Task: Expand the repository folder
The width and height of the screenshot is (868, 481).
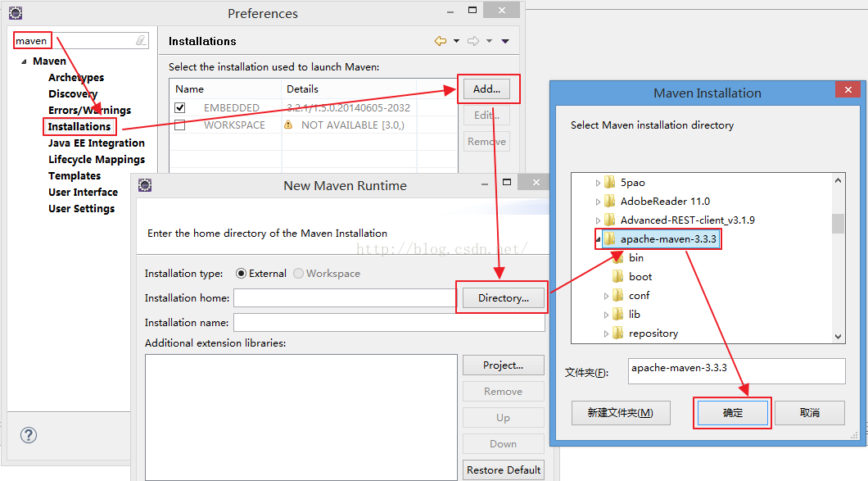Action: coord(606,334)
